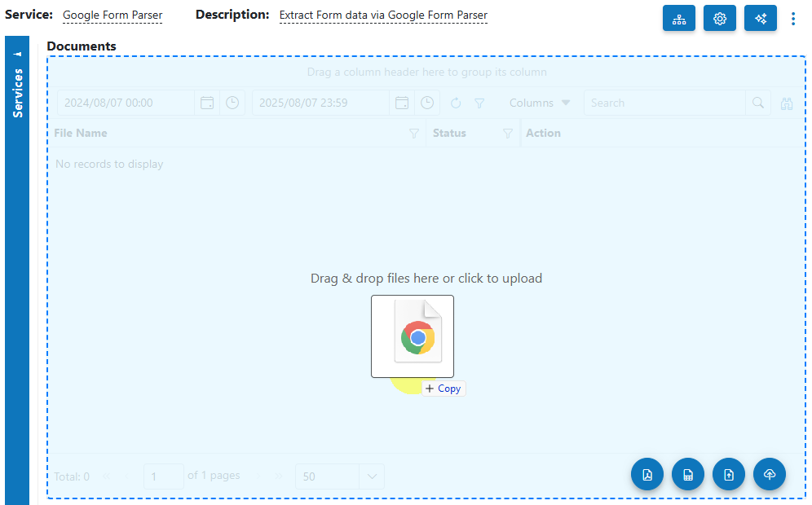
Task: Open the Status column filter
Action: point(507,134)
